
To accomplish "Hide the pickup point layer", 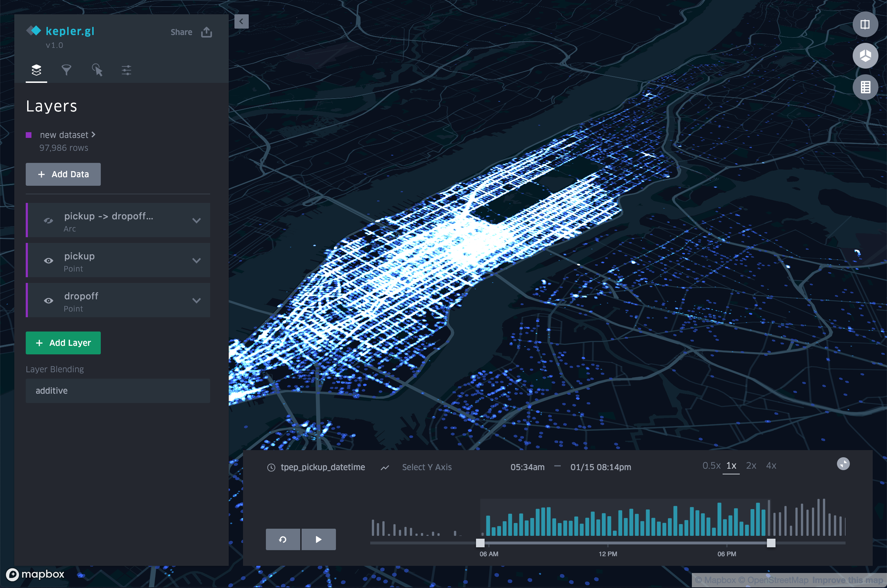I will [x=48, y=260].
